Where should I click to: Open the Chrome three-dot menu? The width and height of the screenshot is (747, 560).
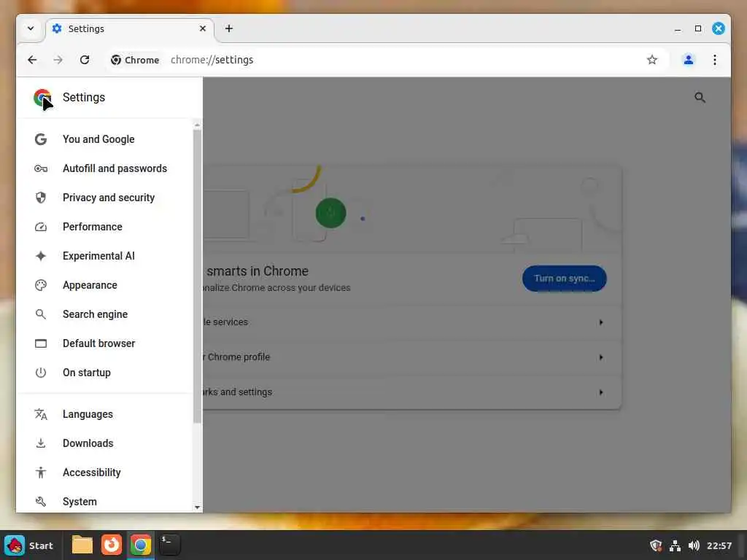(x=714, y=60)
